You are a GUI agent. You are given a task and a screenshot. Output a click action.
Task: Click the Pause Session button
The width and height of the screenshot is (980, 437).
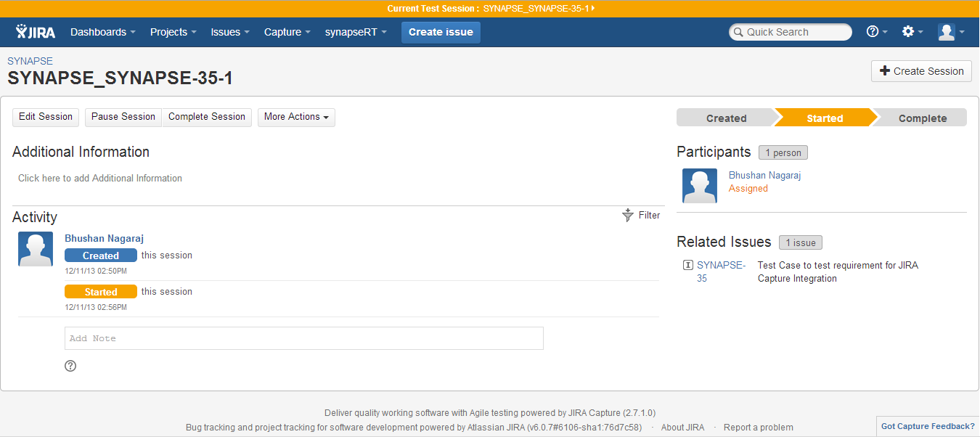click(123, 117)
